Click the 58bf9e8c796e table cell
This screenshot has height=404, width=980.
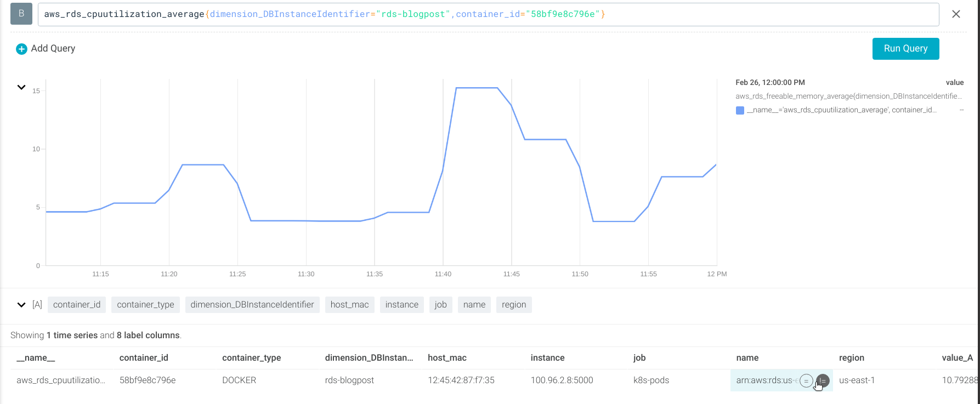click(x=148, y=380)
